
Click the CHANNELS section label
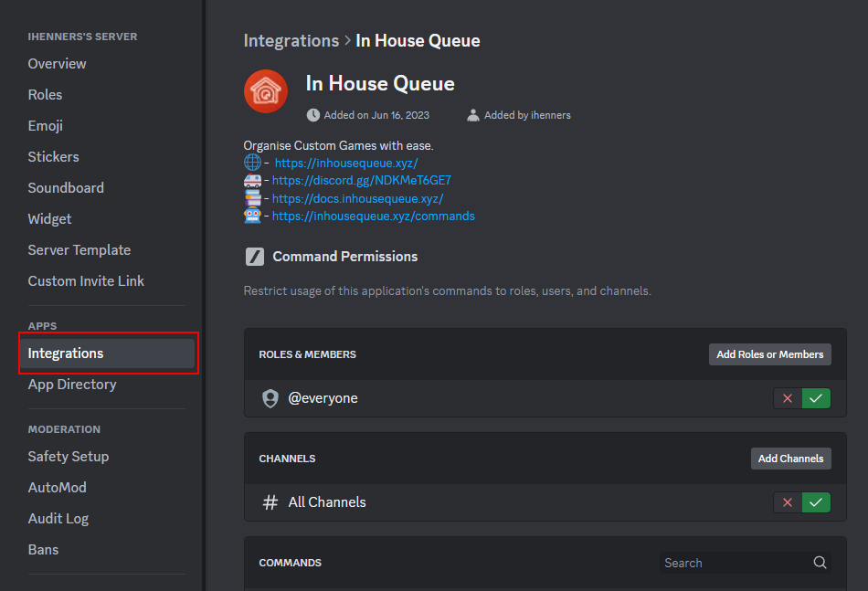click(287, 459)
